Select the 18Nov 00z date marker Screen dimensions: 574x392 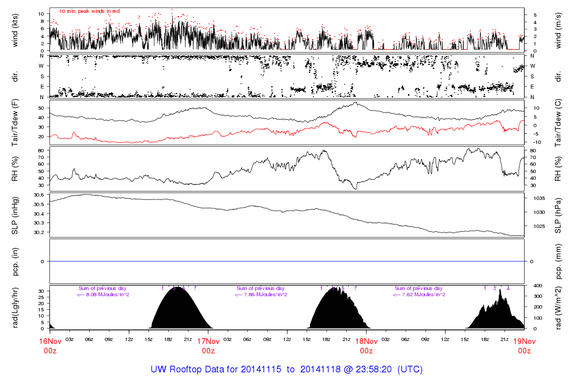pyautogui.click(x=366, y=346)
